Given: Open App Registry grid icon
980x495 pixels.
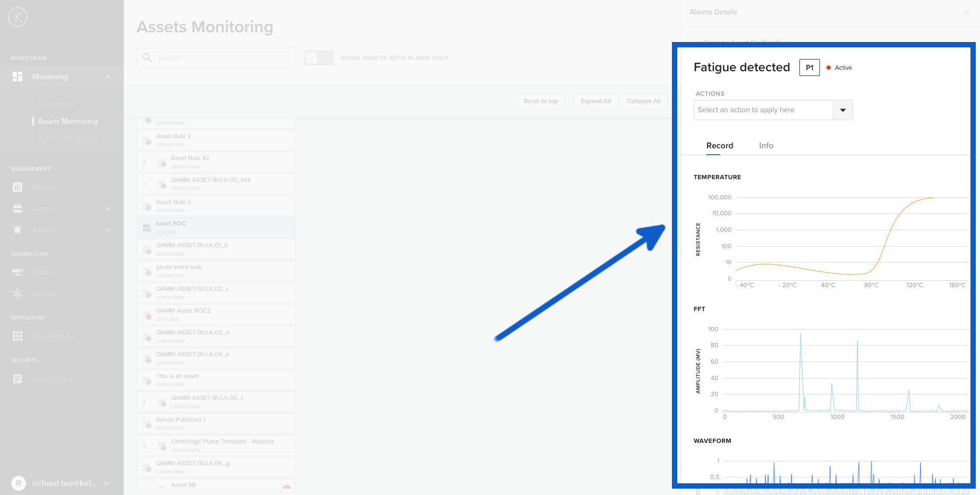Looking at the screenshot, I should tap(18, 336).
